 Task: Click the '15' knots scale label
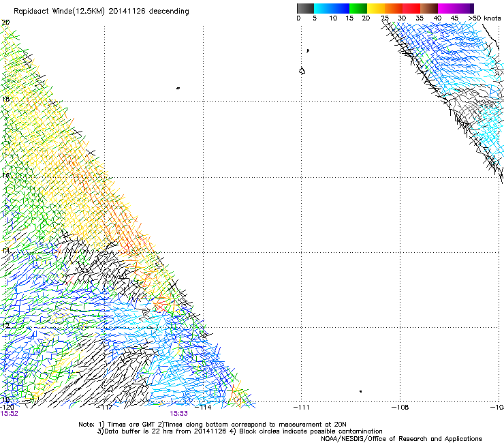349,18
